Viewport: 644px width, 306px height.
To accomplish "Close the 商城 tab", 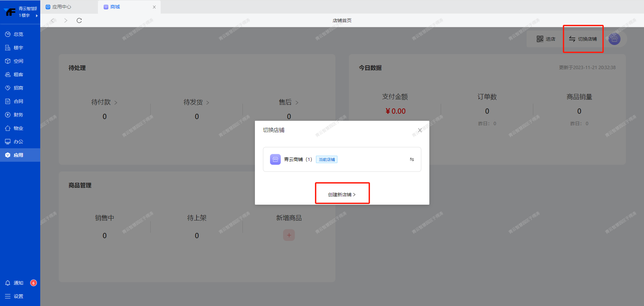I will [x=154, y=7].
